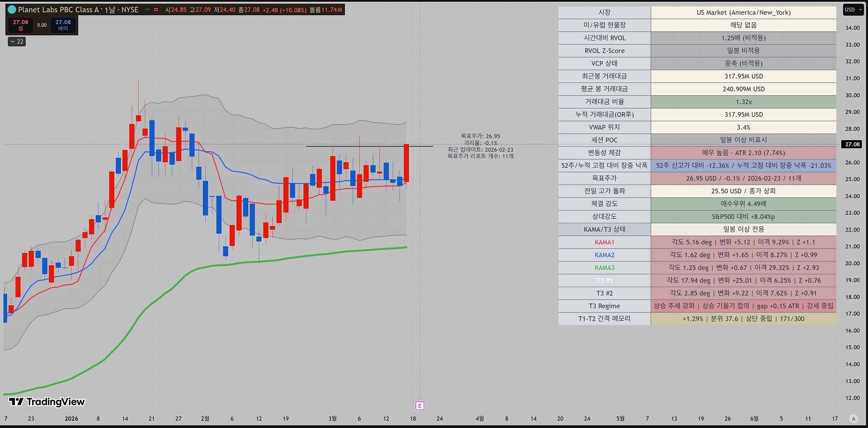Click the blue 'KAMA2' row label
This screenshot has height=428, width=868.
point(604,255)
